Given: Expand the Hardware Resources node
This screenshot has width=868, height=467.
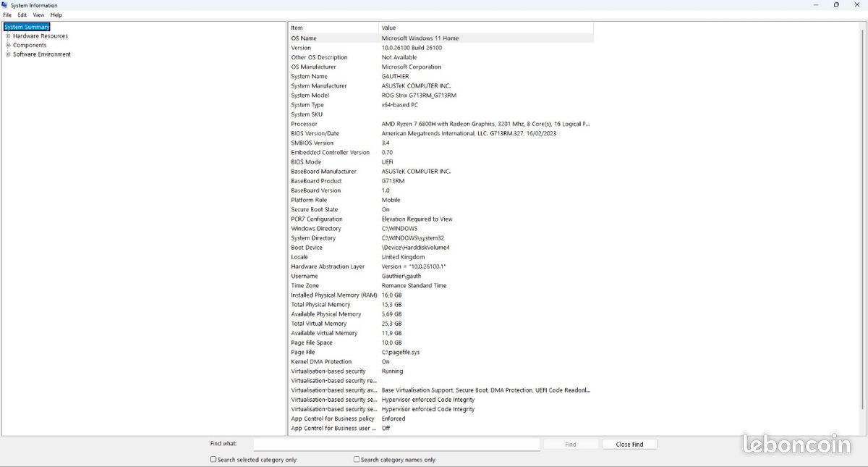Looking at the screenshot, I should coord(8,36).
